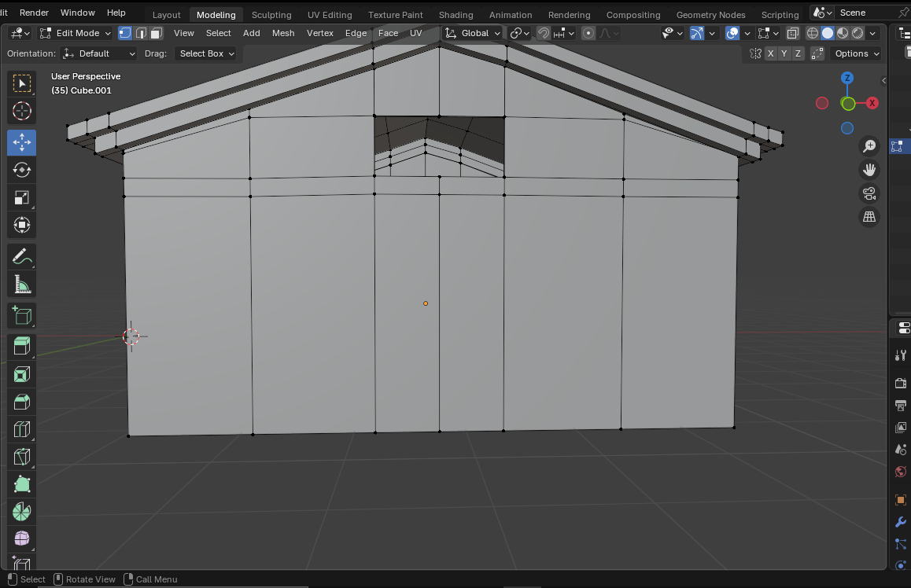Click the pan view hand icon
This screenshot has width=911, height=588.
point(869,170)
